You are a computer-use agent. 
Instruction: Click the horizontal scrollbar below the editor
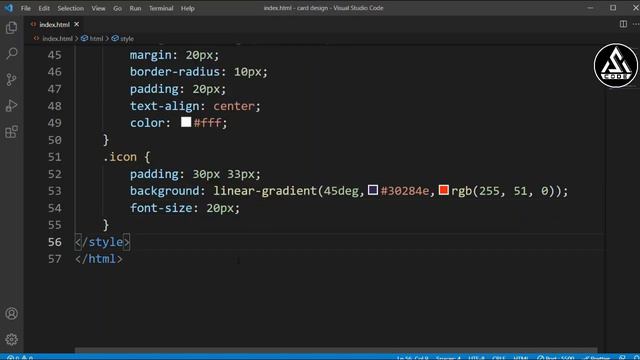click(336, 350)
